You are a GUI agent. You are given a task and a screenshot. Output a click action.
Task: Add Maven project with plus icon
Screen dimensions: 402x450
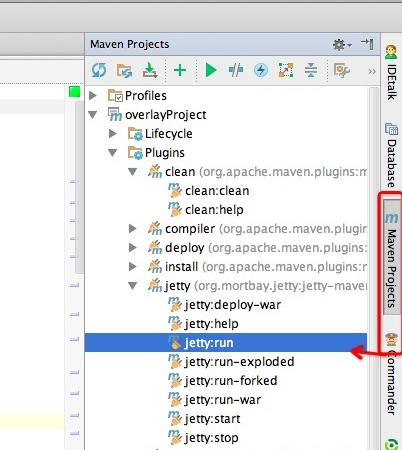180,70
